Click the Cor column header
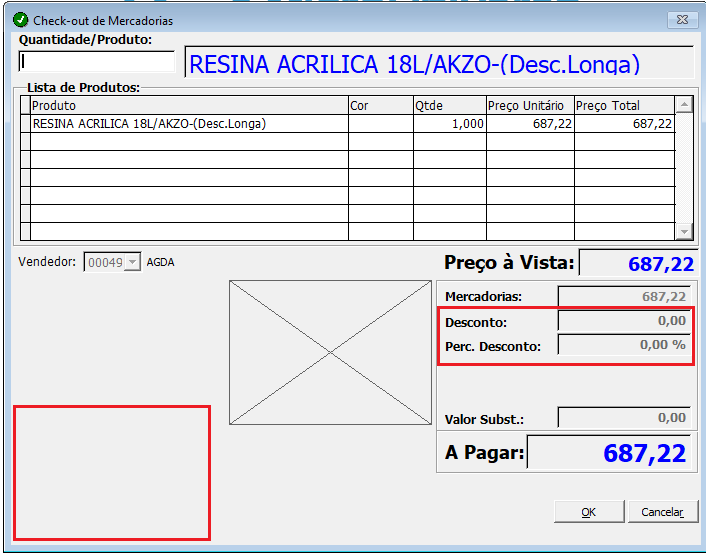The width and height of the screenshot is (709, 557). coord(381,105)
